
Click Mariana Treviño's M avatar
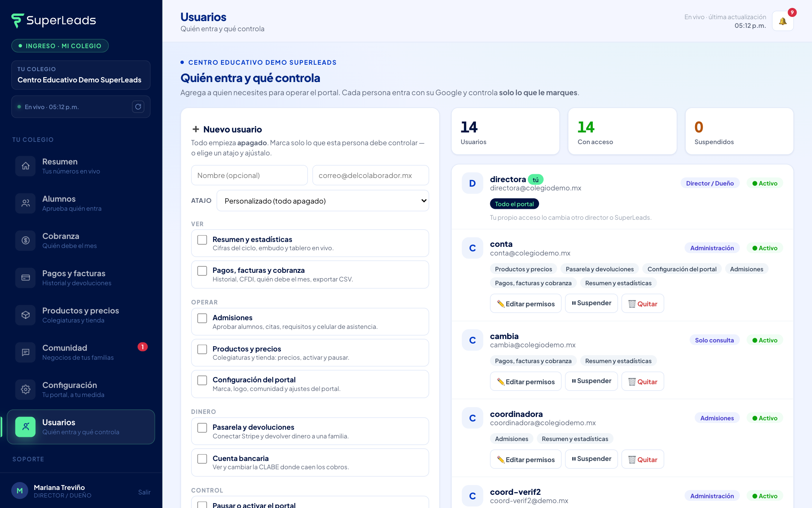[x=20, y=491]
